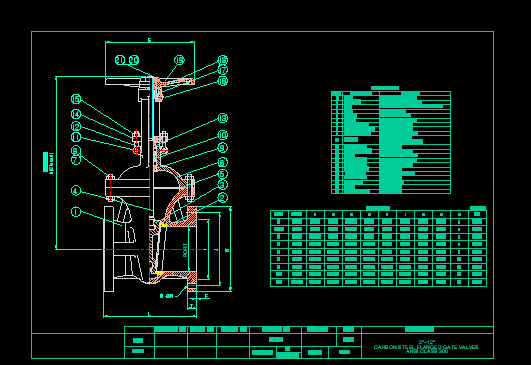The width and height of the screenshot is (531, 365).
Task: Select part balloon number 9
Action: (x=222, y=148)
